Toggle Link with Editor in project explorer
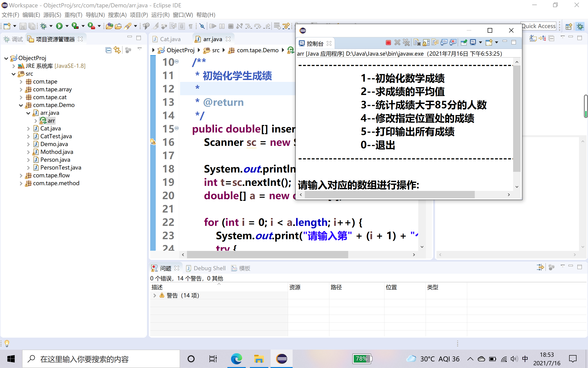Viewport: 588px width, 368px height. (117, 50)
